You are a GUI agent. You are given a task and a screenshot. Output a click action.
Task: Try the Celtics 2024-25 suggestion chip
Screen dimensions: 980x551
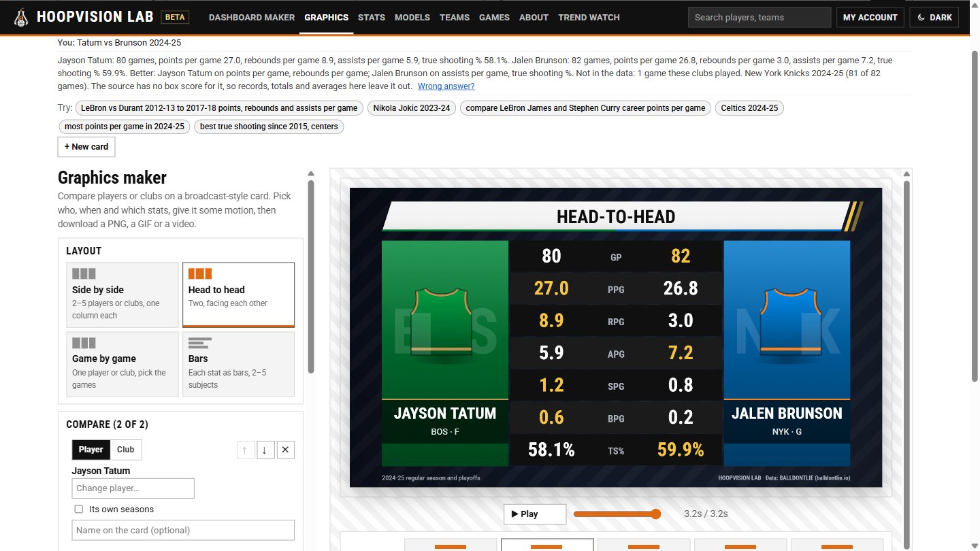749,107
